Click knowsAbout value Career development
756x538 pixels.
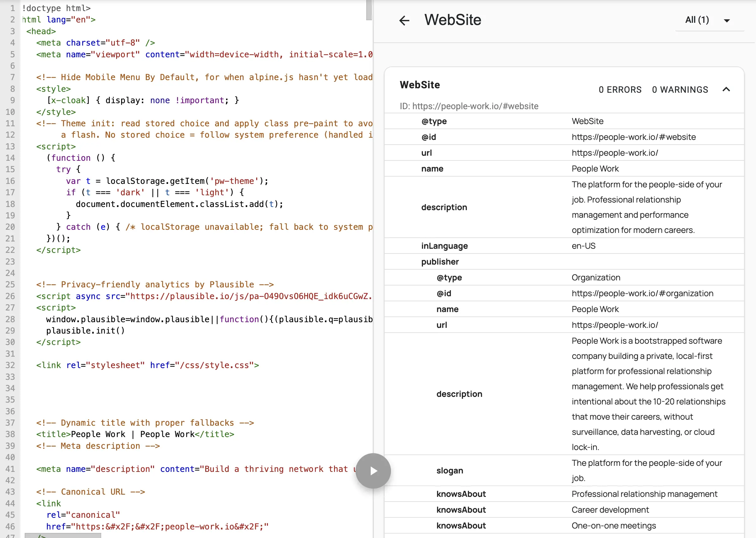(x=610, y=510)
